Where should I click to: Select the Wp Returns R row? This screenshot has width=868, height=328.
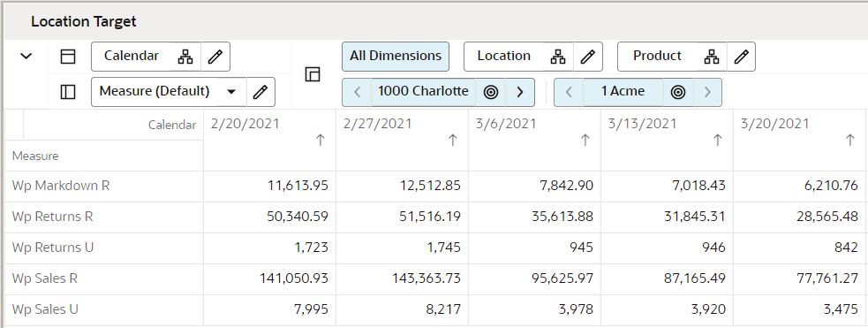click(104, 217)
